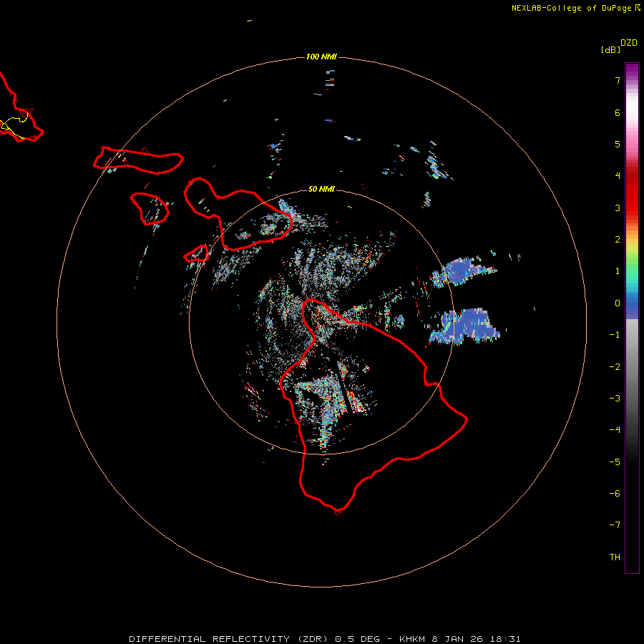This screenshot has height=644, width=644.
Task: Click the -5 dB scale label
Action: tap(615, 462)
